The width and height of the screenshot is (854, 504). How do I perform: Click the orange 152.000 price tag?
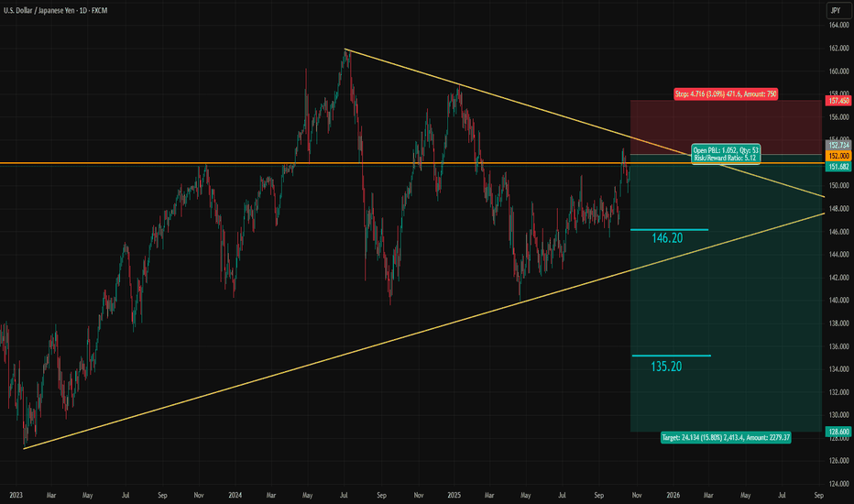click(x=838, y=156)
